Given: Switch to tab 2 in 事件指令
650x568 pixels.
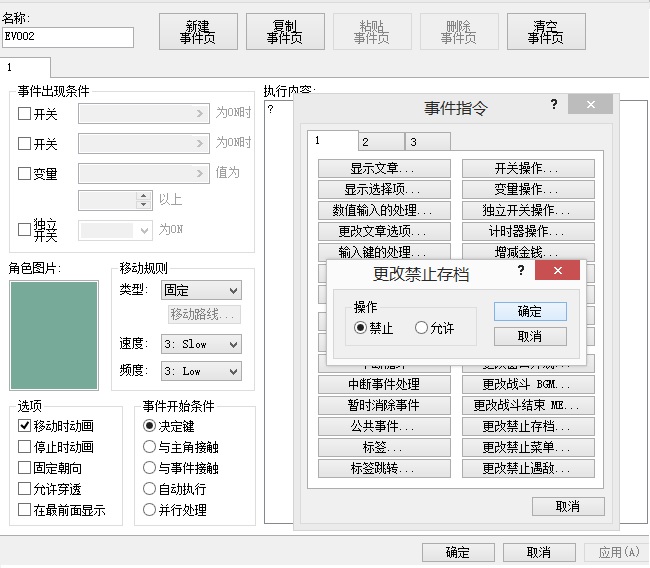Looking at the screenshot, I should [381, 142].
